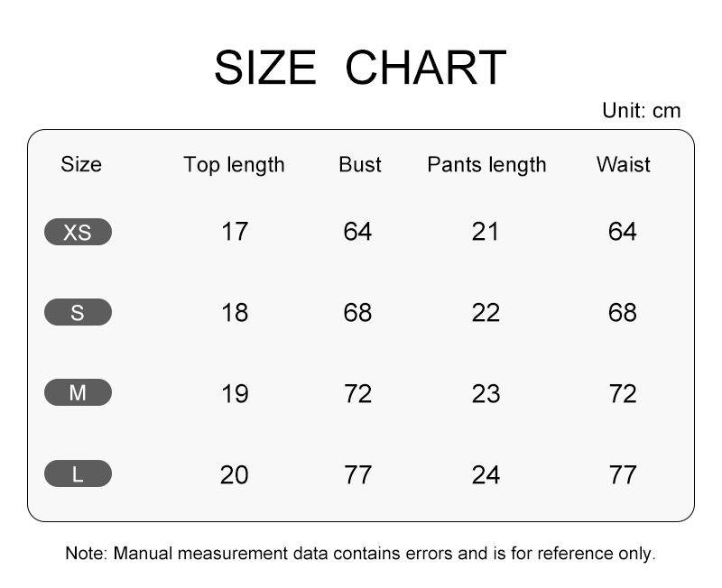
Task: Select the XS pants length value 21
Action: click(x=486, y=232)
